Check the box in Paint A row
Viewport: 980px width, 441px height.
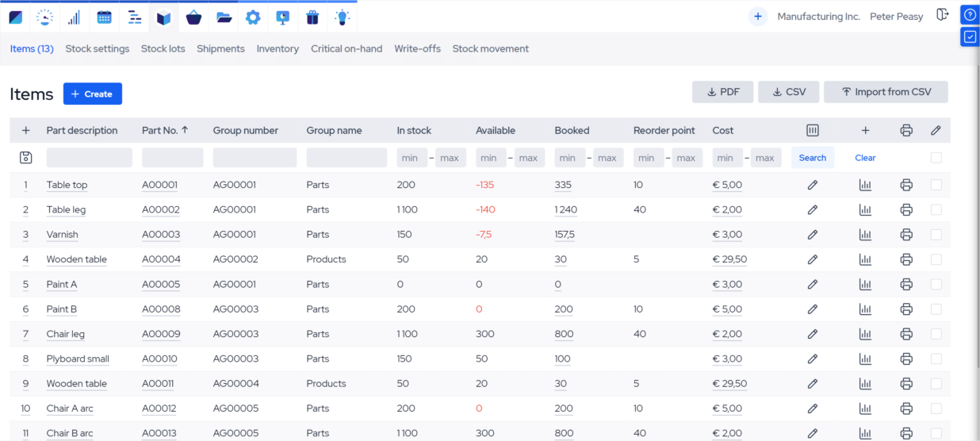[x=936, y=285]
